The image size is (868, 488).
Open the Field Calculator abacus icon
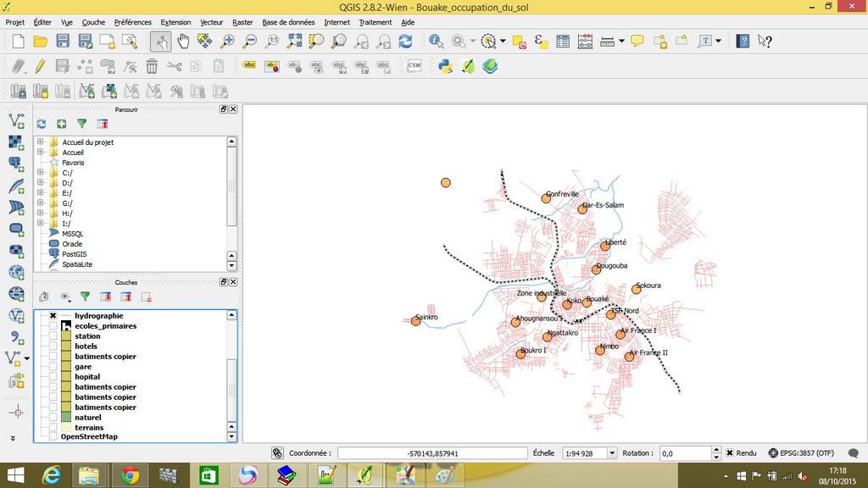[x=585, y=42]
